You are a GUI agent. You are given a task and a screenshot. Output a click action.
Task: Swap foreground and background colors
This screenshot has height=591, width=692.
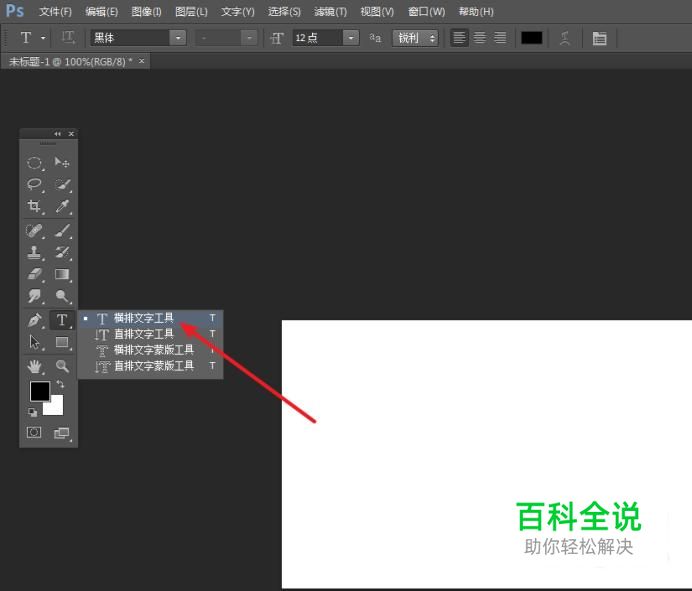(x=60, y=384)
